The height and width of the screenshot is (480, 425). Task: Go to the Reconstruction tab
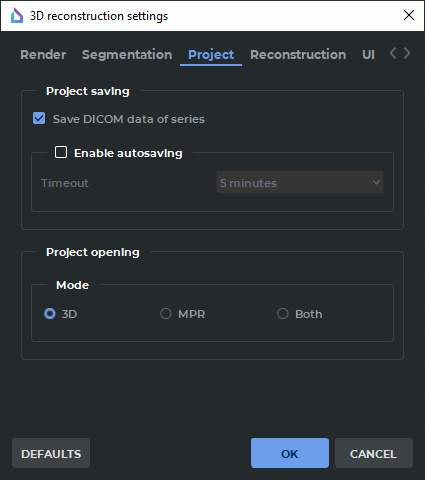(x=298, y=55)
